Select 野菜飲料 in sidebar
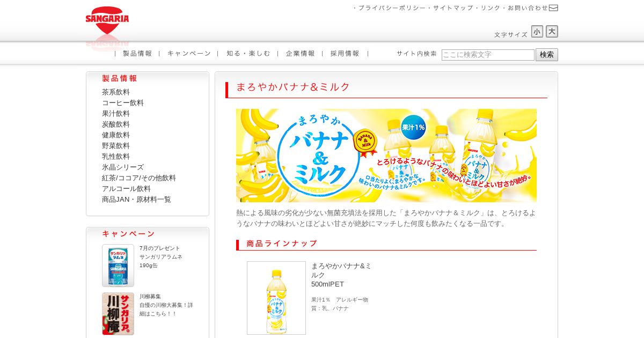The height and width of the screenshot is (338, 644). click(x=116, y=146)
